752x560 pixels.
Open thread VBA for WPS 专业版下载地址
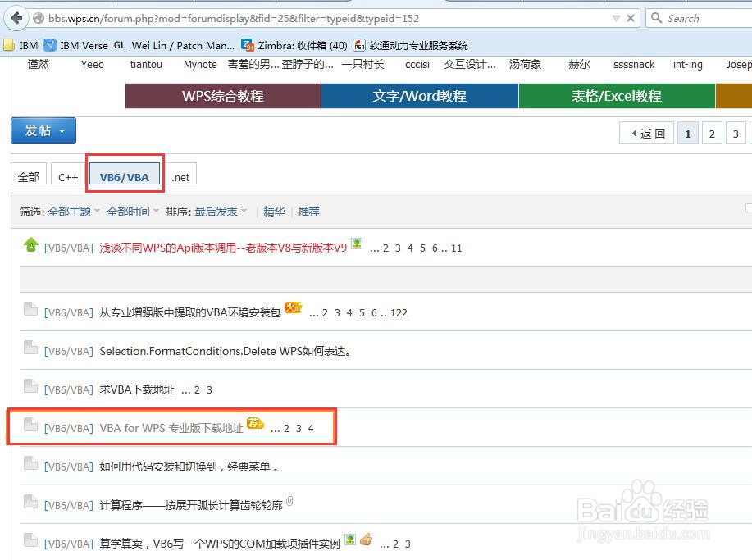pyautogui.click(x=171, y=428)
